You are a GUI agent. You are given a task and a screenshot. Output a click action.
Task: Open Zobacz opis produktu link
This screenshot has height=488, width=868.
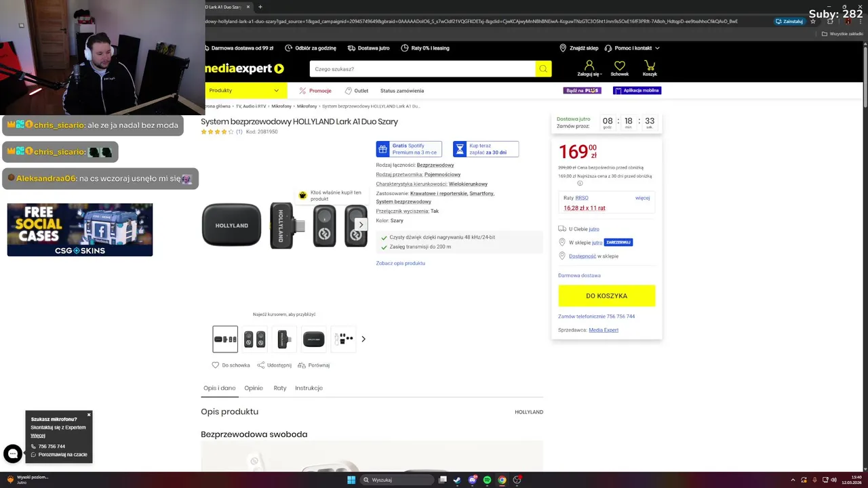(401, 263)
